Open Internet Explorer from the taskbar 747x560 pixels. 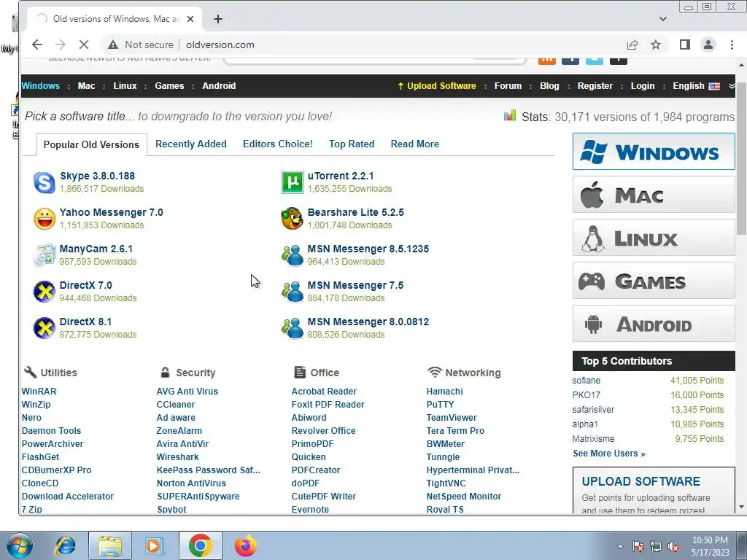pos(65,545)
